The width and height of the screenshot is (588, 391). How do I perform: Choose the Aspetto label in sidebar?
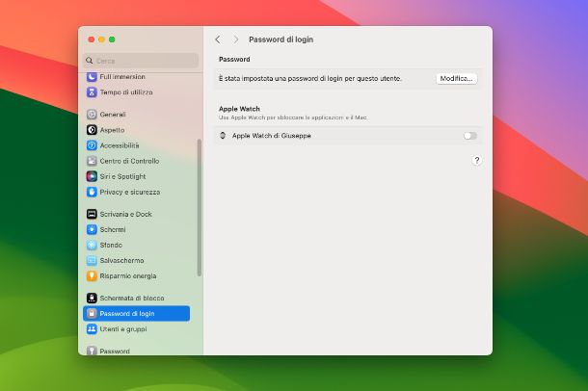pyautogui.click(x=112, y=130)
